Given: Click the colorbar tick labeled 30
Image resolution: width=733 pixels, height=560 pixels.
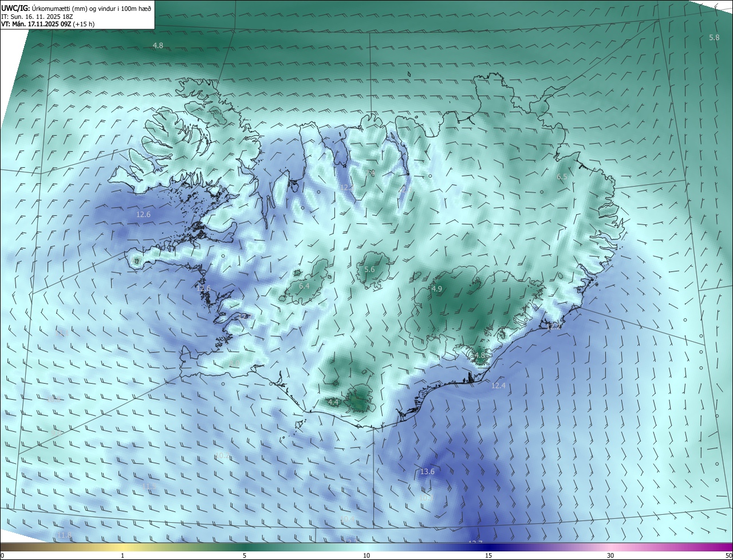Looking at the screenshot, I should (610, 555).
